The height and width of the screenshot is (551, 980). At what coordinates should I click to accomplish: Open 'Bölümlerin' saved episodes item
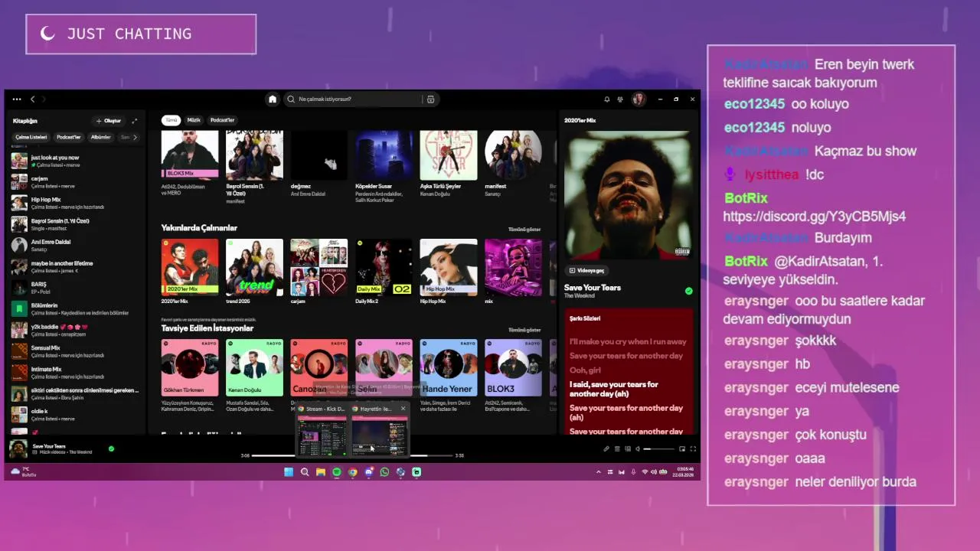point(75,308)
